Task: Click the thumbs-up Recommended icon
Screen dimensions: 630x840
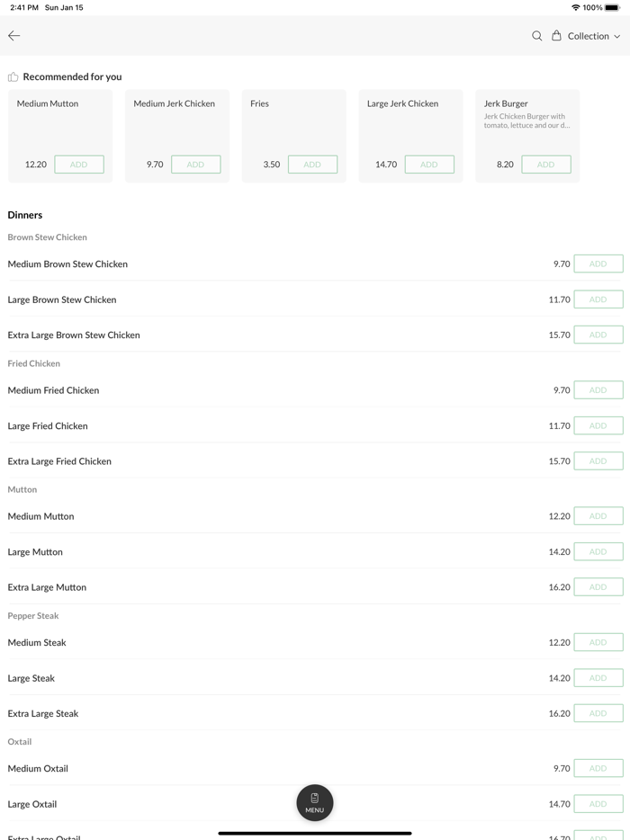Action: [13, 77]
